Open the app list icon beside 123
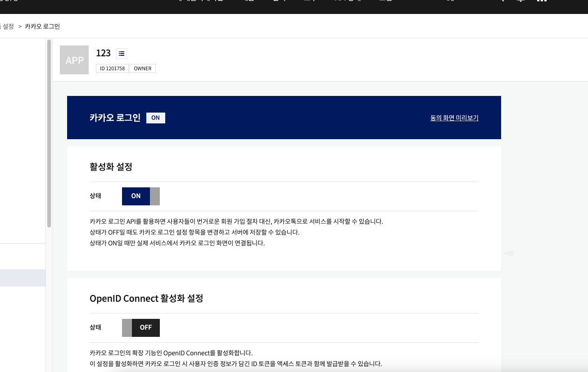588x372 pixels. coord(122,54)
